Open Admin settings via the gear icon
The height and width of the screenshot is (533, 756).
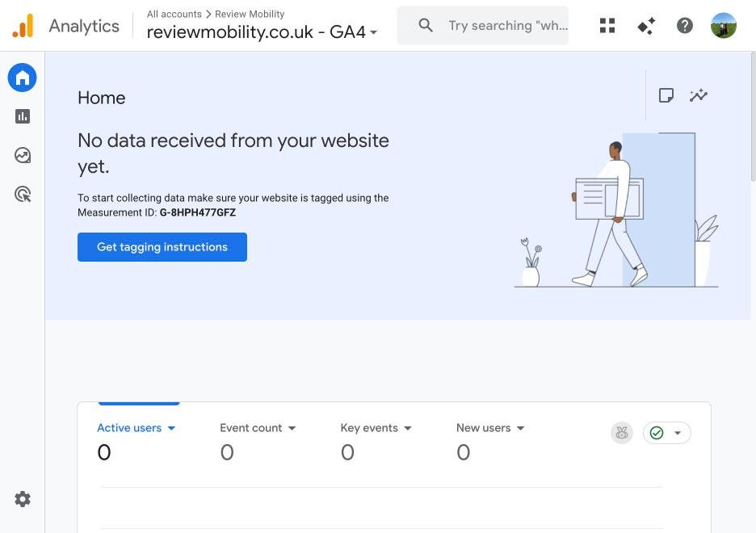coord(22,498)
